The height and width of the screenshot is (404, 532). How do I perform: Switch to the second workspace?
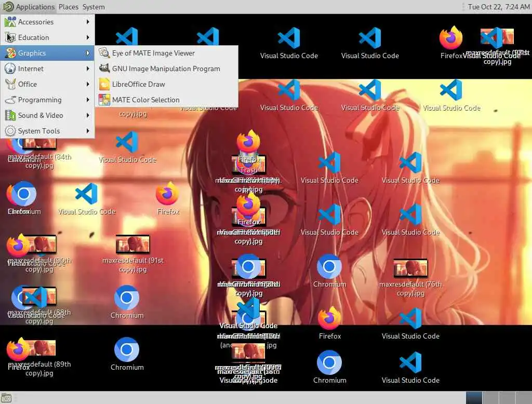click(490, 398)
